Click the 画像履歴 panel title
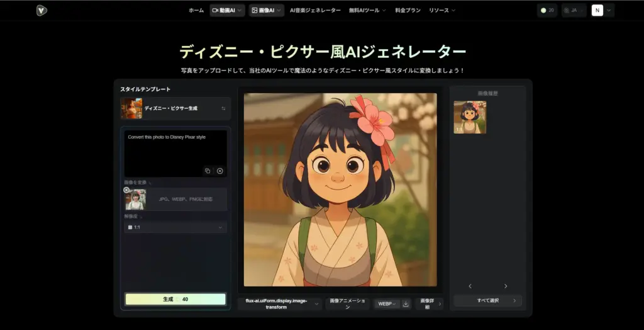The height and width of the screenshot is (330, 644). pyautogui.click(x=487, y=93)
